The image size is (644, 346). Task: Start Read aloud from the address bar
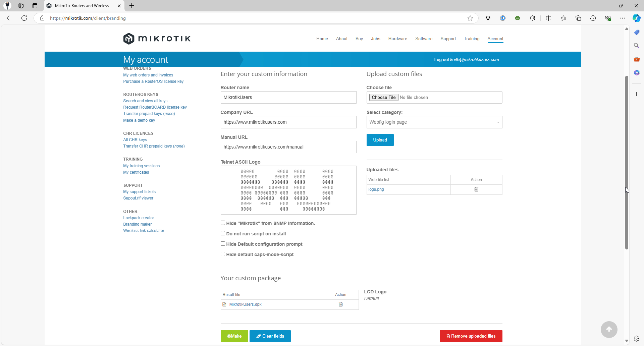pos(488,18)
